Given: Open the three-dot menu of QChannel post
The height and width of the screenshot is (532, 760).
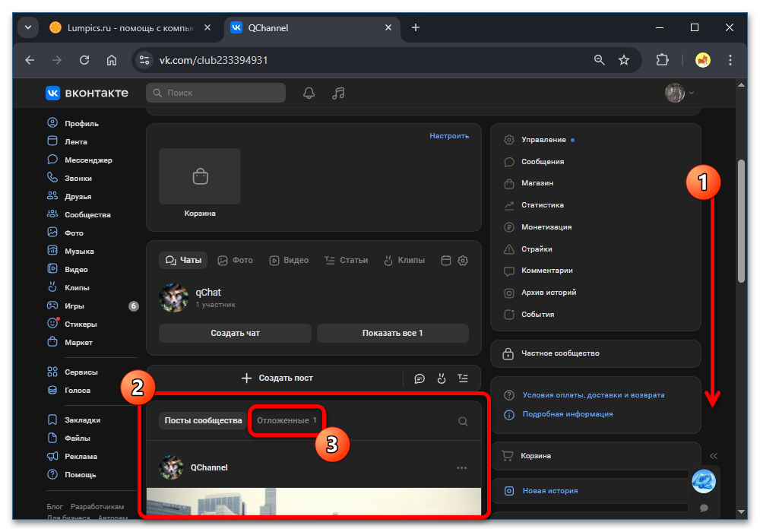Looking at the screenshot, I should click(461, 468).
